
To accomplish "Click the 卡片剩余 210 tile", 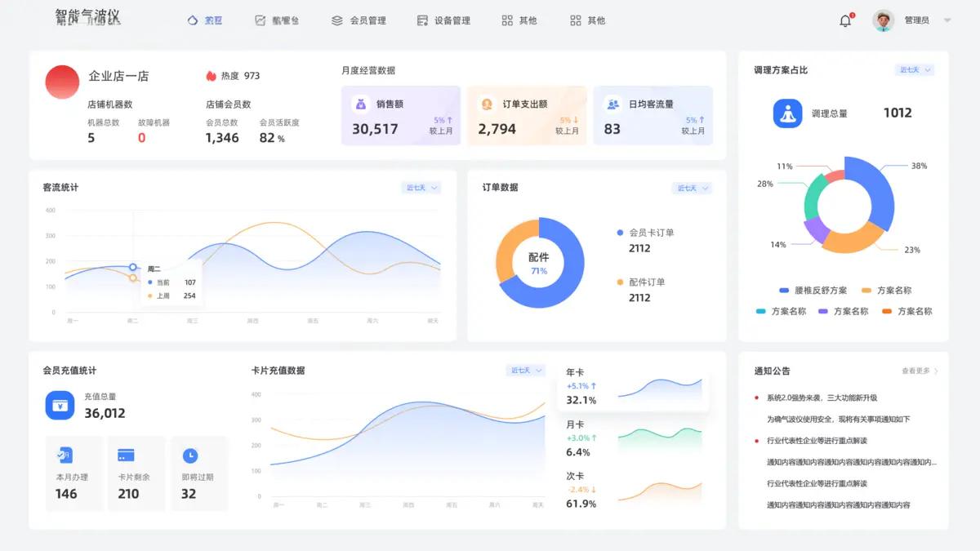I will tap(136, 473).
